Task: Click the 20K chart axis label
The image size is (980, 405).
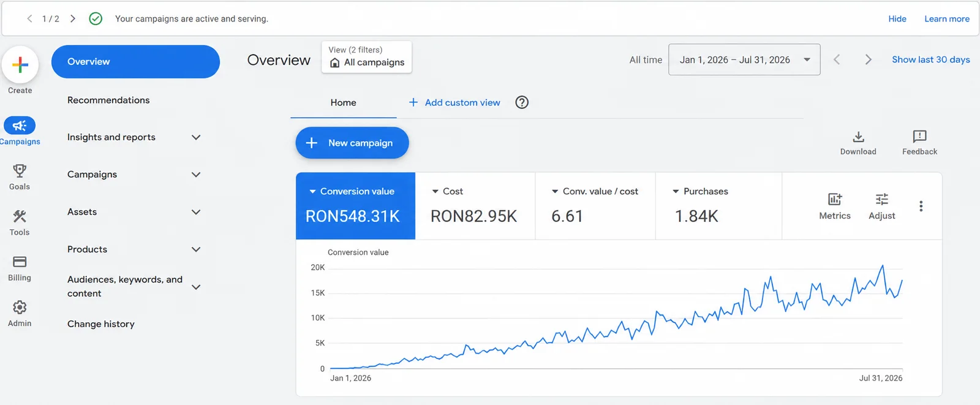Action: click(x=318, y=268)
